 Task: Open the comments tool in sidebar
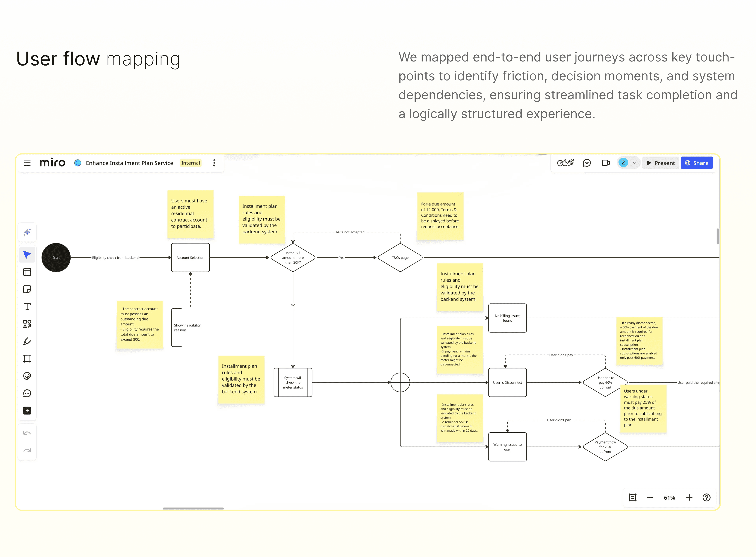coord(27,393)
